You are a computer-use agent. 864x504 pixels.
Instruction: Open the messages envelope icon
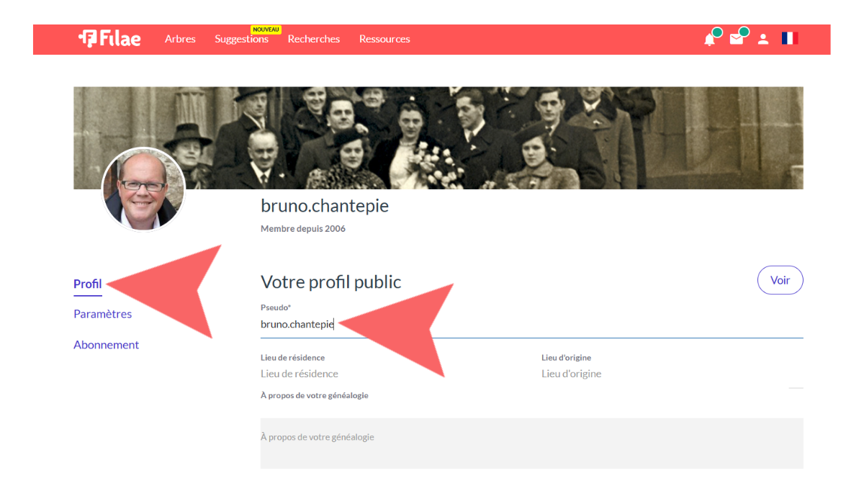point(737,39)
